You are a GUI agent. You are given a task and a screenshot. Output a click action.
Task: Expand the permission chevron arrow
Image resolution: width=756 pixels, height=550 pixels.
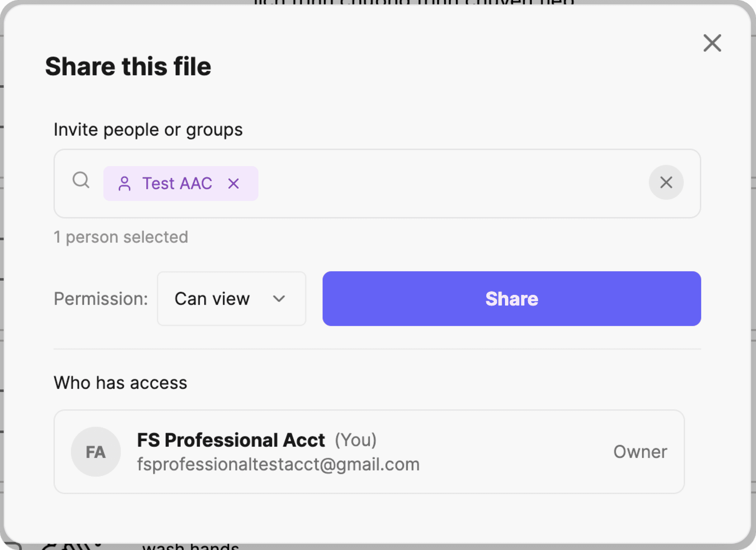point(279,298)
